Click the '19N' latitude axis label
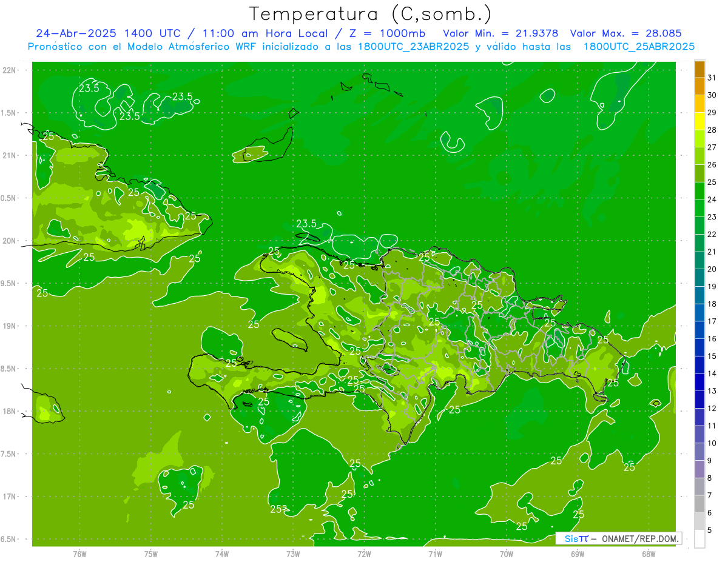728x562 pixels. pos(10,326)
